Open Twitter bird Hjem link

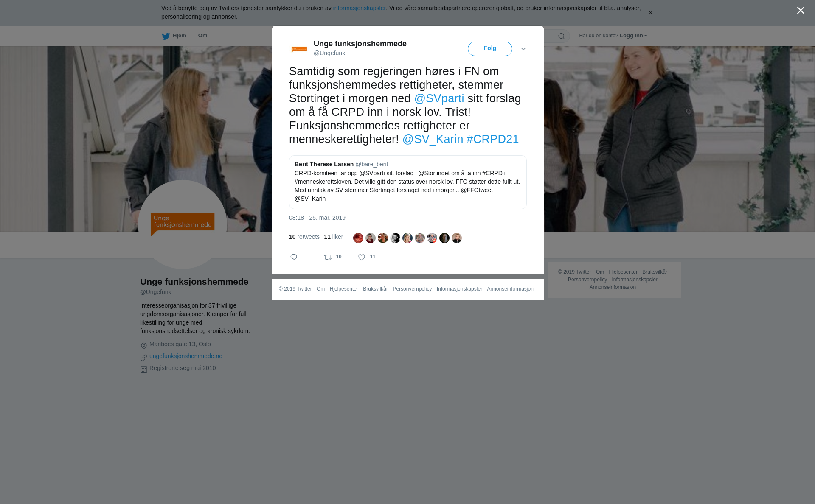pos(174,36)
